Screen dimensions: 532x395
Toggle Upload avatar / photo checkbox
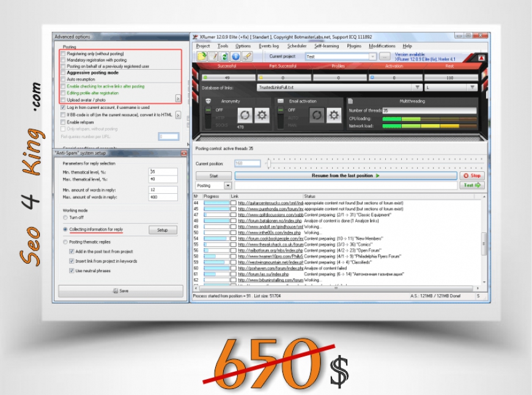tap(63, 100)
